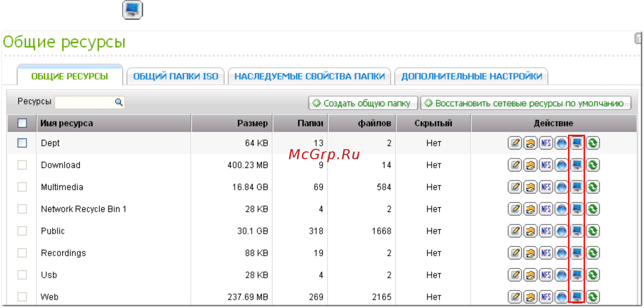The image size is (644, 308).
Task: Open the monitor host access icon for Recordings
Action: point(577,253)
